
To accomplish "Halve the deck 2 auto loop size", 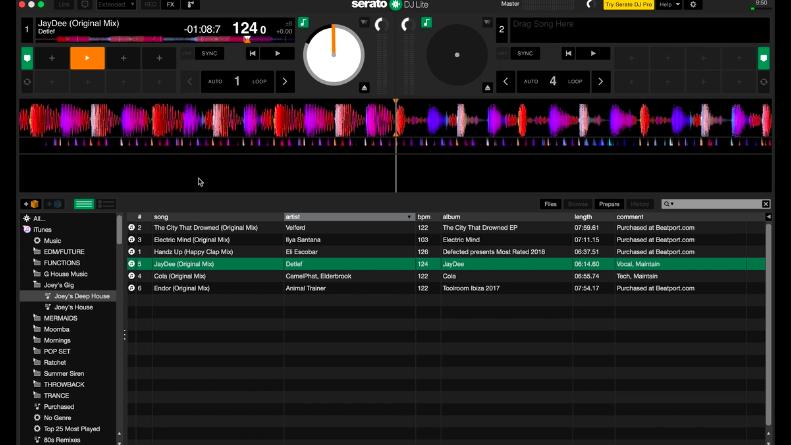I will [x=505, y=82].
